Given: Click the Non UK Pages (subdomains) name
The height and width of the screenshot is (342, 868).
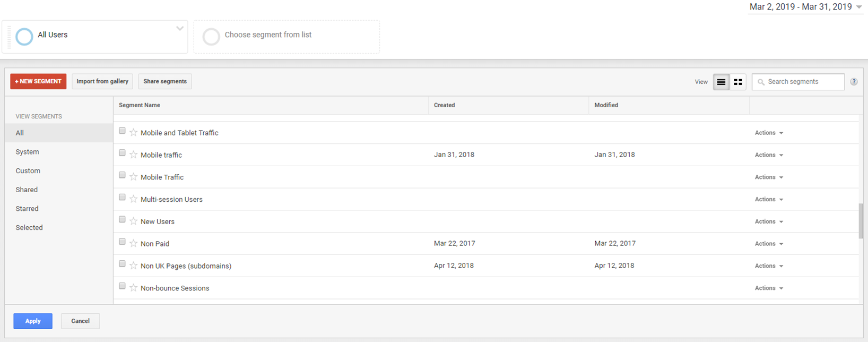Looking at the screenshot, I should pyautogui.click(x=186, y=266).
